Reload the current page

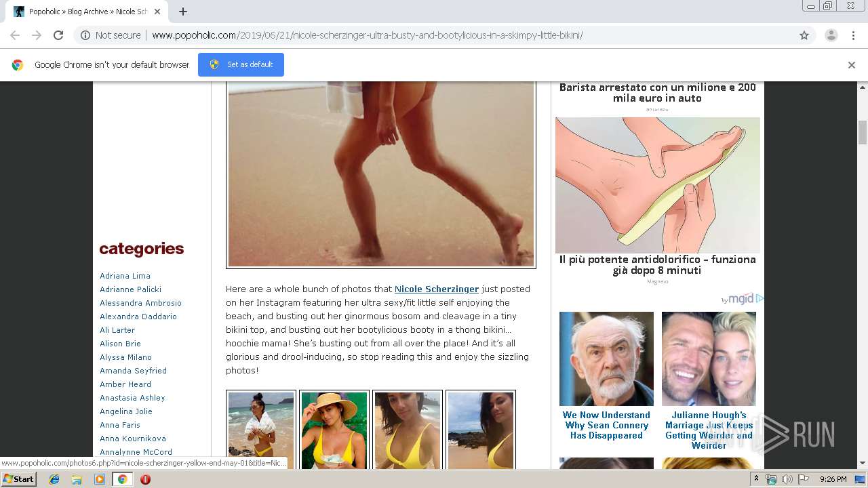point(58,35)
